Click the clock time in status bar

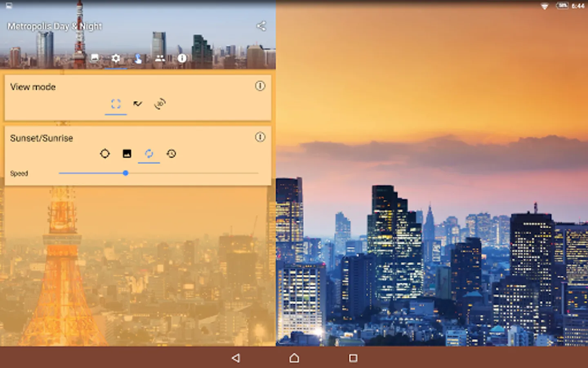coord(578,6)
